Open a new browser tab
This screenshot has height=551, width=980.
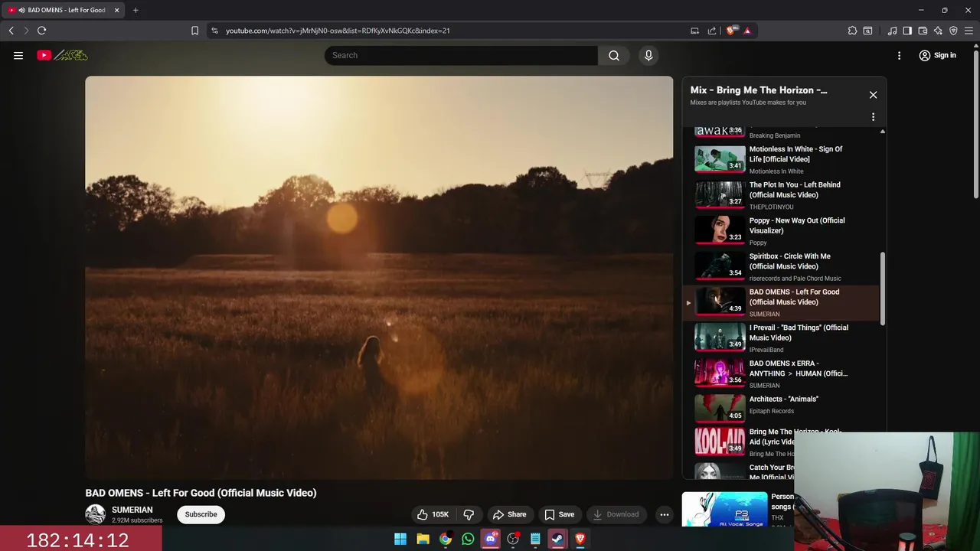click(136, 10)
